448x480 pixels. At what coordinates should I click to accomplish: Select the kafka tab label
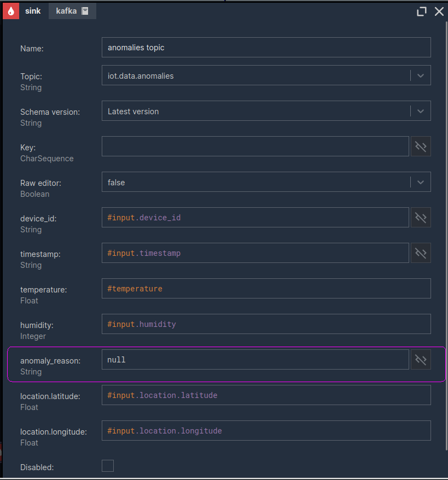pos(66,11)
